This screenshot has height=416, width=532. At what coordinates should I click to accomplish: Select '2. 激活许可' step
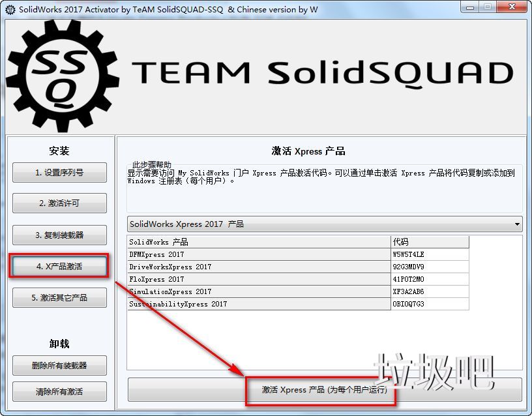point(59,203)
